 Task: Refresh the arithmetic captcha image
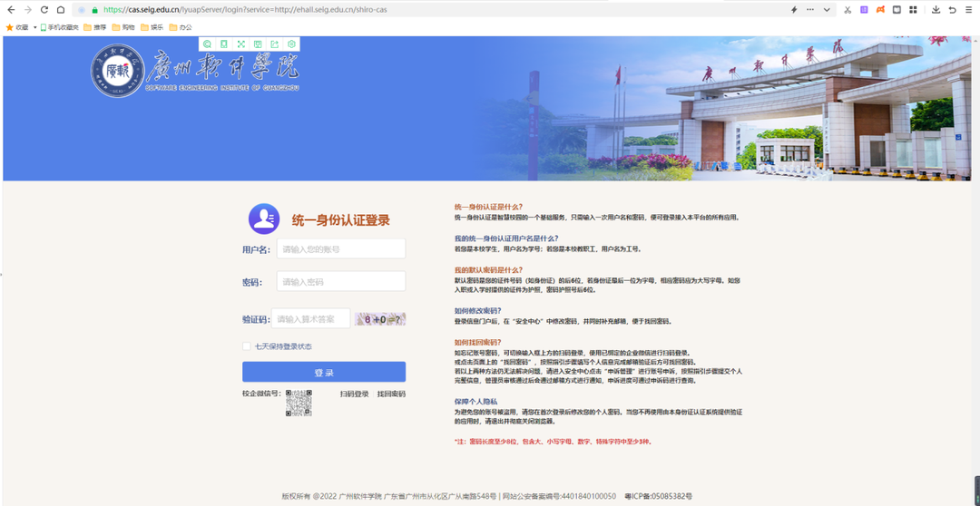coord(380,319)
